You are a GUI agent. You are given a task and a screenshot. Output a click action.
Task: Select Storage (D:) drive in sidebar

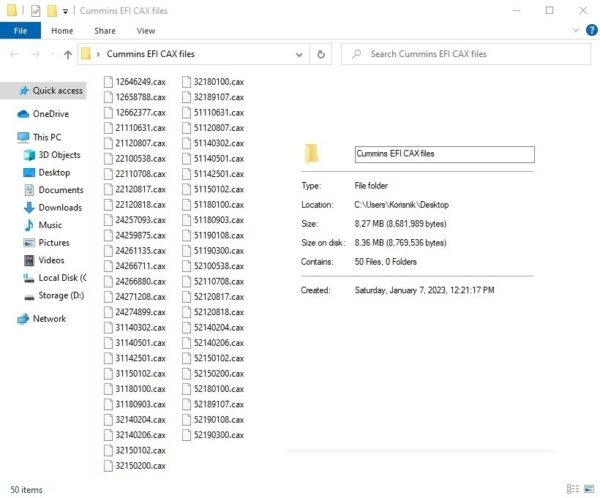coord(54,296)
